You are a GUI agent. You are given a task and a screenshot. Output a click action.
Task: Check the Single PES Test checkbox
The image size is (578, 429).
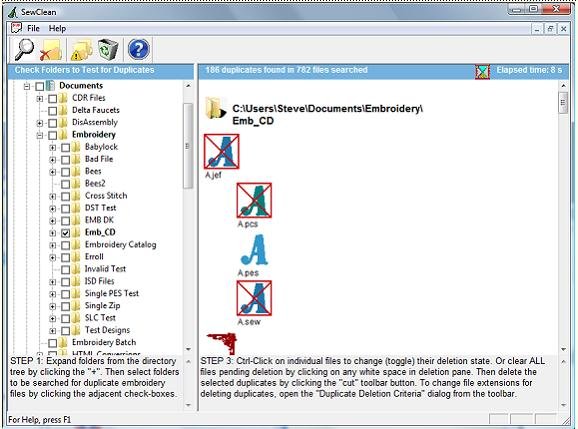tap(66, 294)
